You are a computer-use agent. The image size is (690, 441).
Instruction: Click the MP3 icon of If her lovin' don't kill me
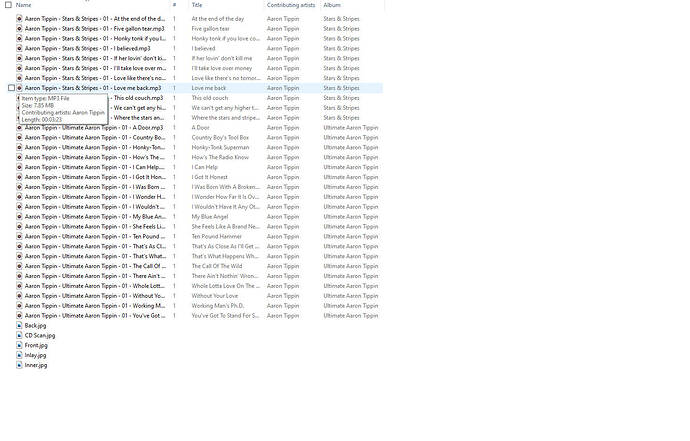pyautogui.click(x=19, y=58)
